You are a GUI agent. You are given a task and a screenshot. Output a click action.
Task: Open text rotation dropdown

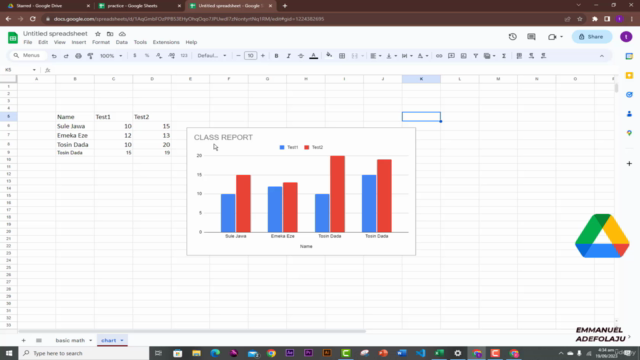[x=422, y=56]
